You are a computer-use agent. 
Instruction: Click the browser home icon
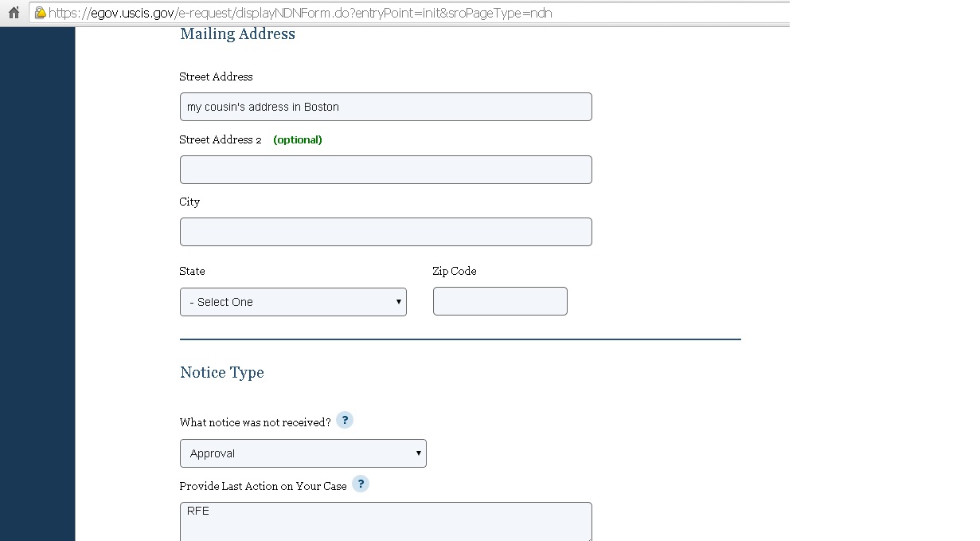14,13
